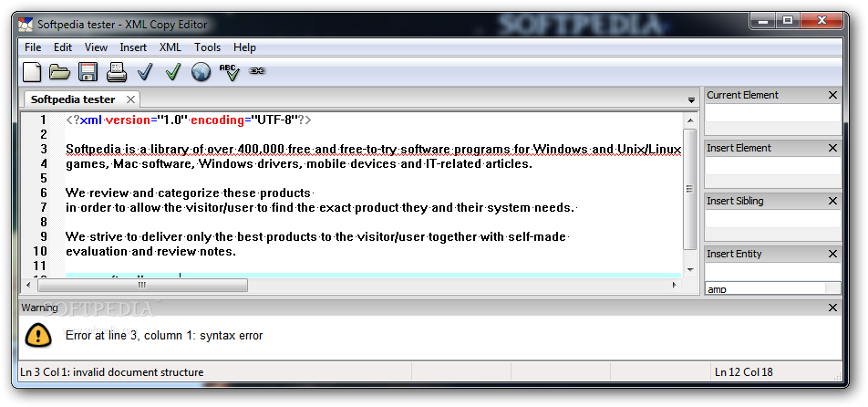
Task: Maximize the XML Copy Editor window
Action: [788, 22]
